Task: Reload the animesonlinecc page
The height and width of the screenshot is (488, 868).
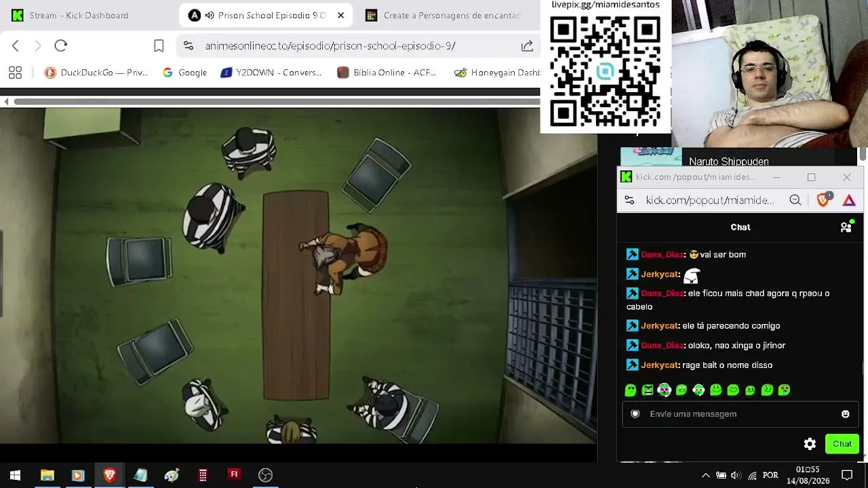Action: tap(61, 45)
